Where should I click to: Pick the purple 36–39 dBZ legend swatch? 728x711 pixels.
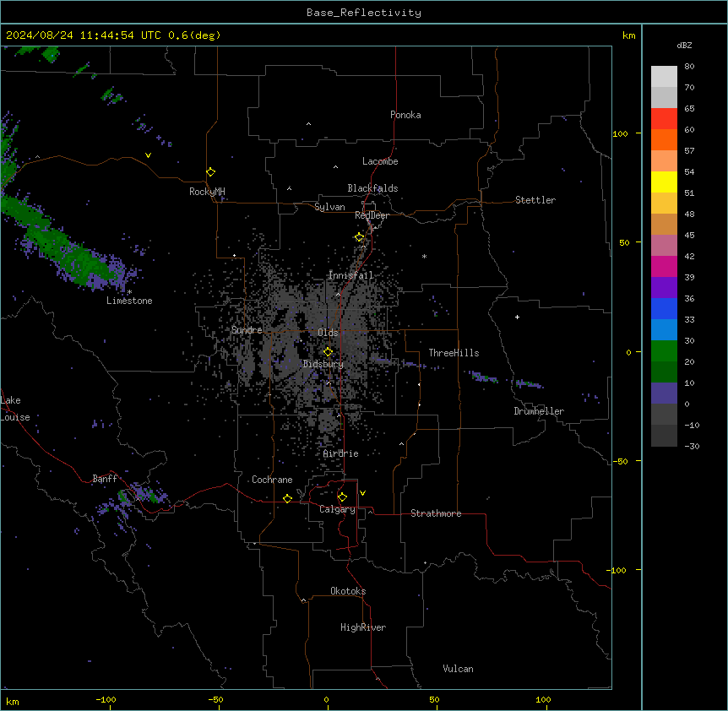click(x=664, y=288)
